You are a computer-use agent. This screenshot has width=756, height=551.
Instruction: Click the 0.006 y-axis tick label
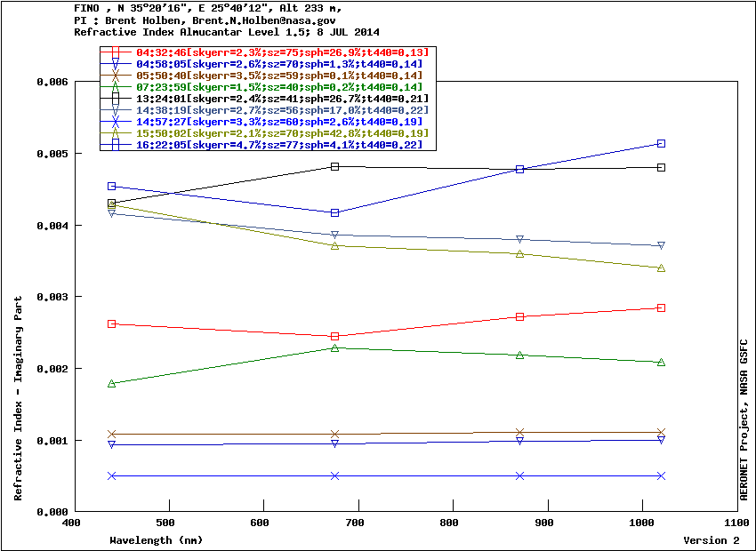point(52,82)
